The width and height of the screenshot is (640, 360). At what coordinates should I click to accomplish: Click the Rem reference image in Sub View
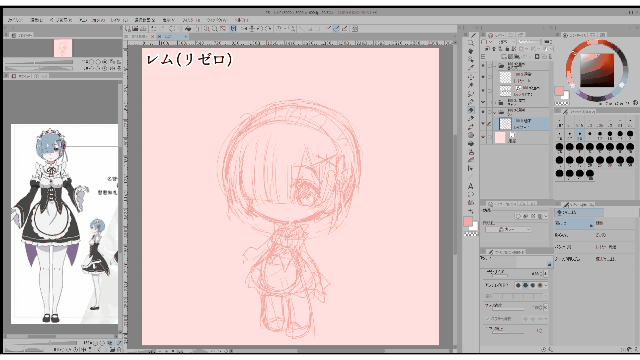64,224
